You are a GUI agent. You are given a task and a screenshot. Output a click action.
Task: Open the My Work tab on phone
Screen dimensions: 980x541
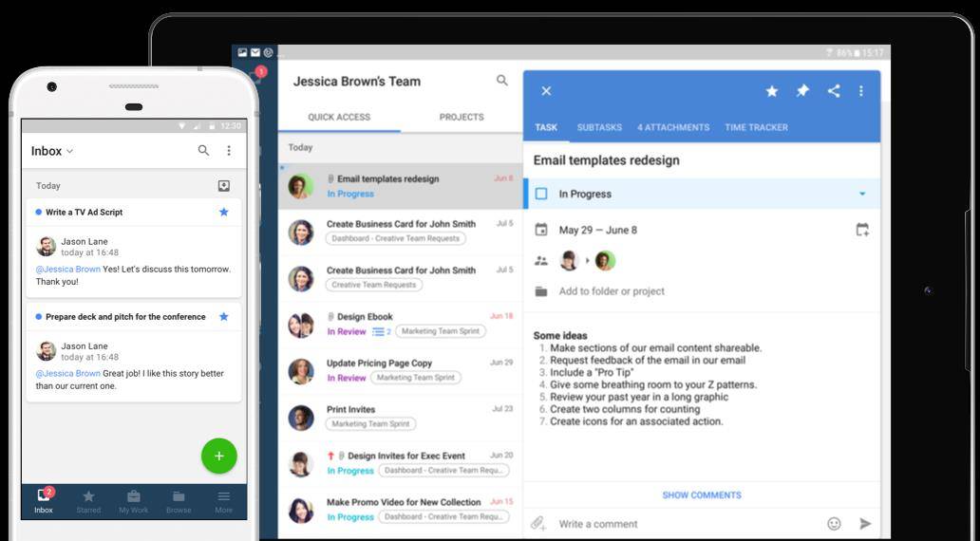pyautogui.click(x=134, y=501)
